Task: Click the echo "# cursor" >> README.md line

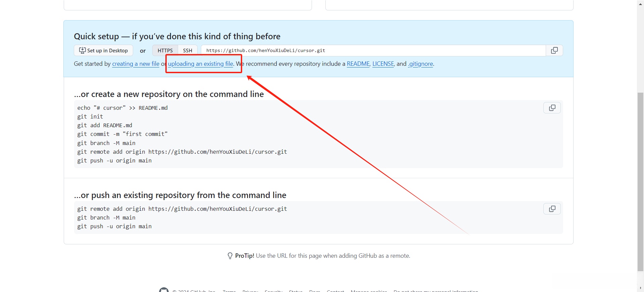Action: 122,108
